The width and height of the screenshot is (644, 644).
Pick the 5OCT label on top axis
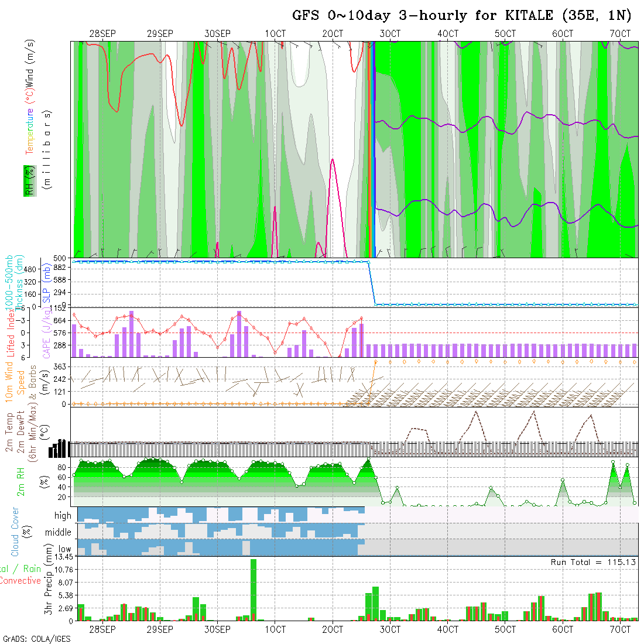click(x=505, y=34)
